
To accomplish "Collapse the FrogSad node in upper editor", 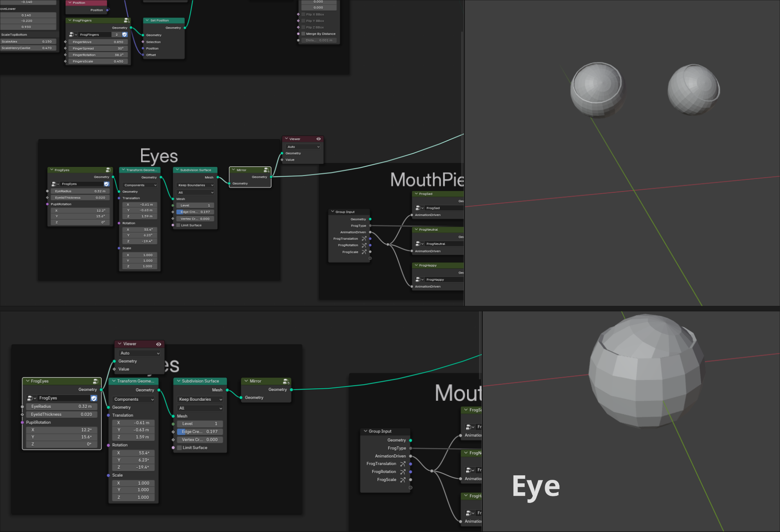I will [x=416, y=194].
